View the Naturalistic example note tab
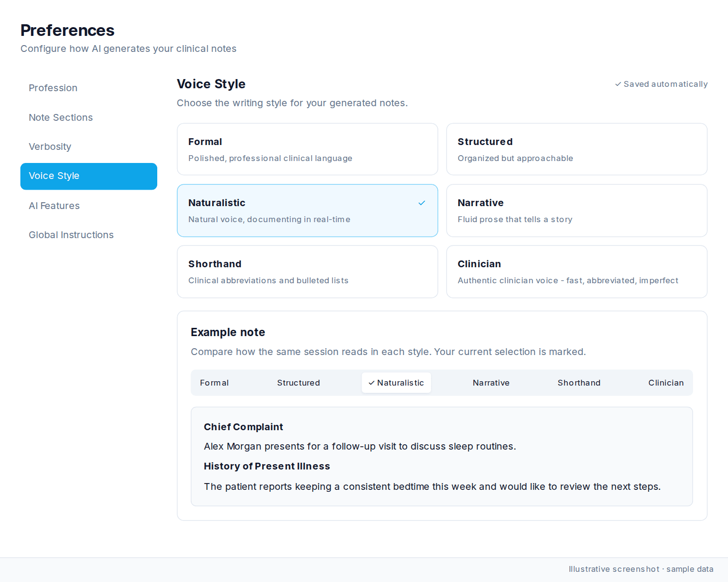The width and height of the screenshot is (728, 582). pyautogui.click(x=396, y=383)
